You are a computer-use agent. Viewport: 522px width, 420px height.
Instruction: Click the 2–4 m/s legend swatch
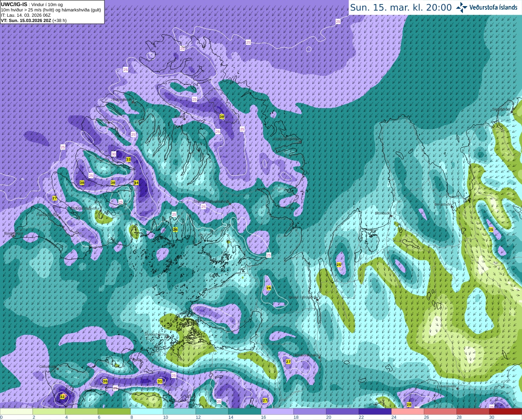49,411
